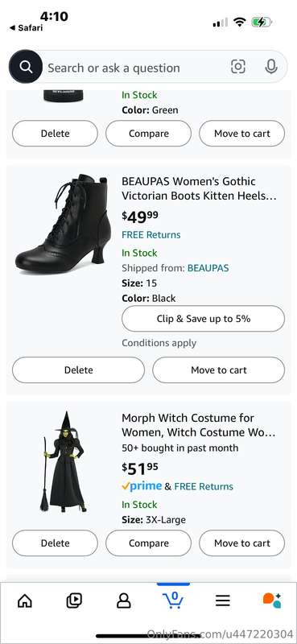This screenshot has height=644, width=297.
Task: Move Morph Witch Costume to cart
Action: 242,543
